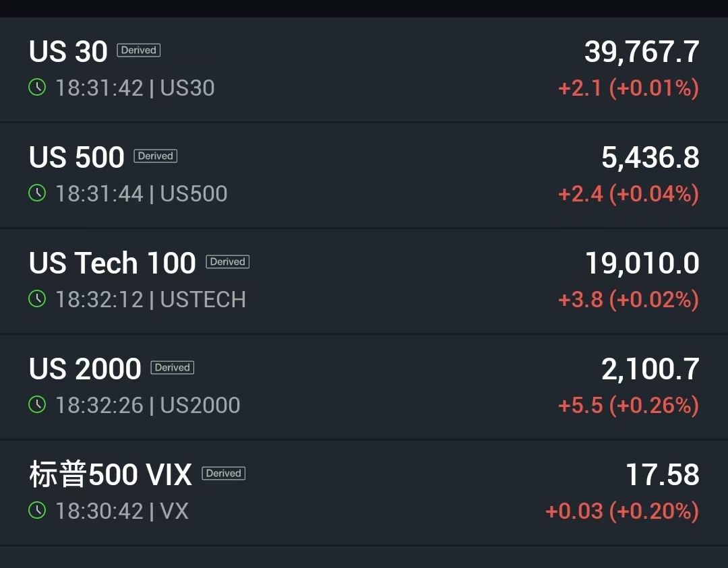This screenshot has width=728, height=568.
Task: Open the US 2000 index name
Action: [x=85, y=369]
